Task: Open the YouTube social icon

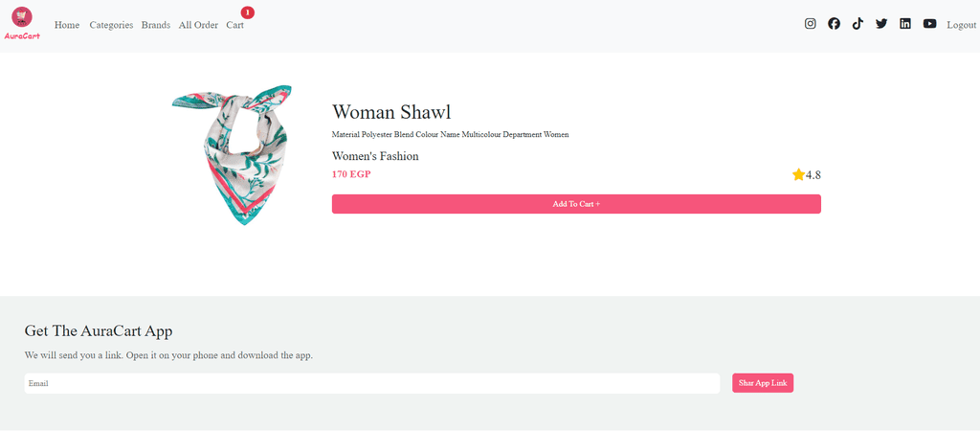Action: coord(929,24)
